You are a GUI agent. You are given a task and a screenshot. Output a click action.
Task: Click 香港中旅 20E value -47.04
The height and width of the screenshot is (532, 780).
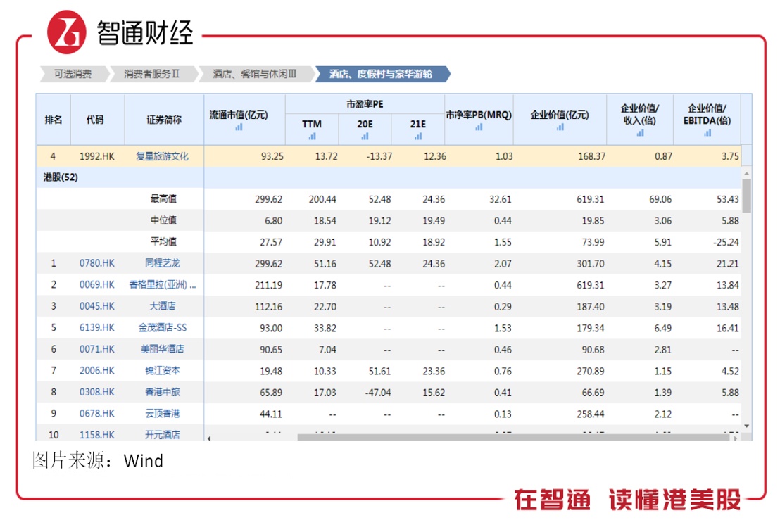point(378,393)
